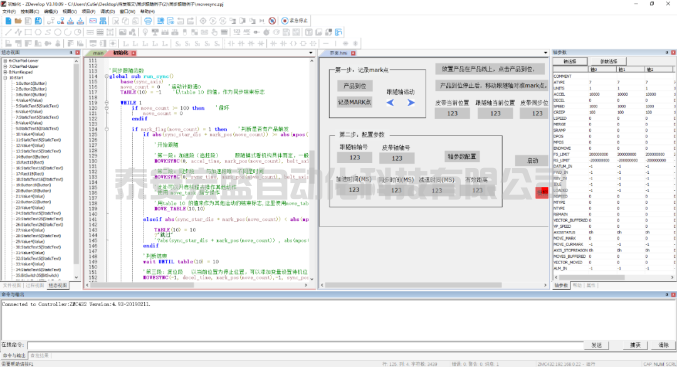Click the left blue arrow jog button

(x=390, y=103)
